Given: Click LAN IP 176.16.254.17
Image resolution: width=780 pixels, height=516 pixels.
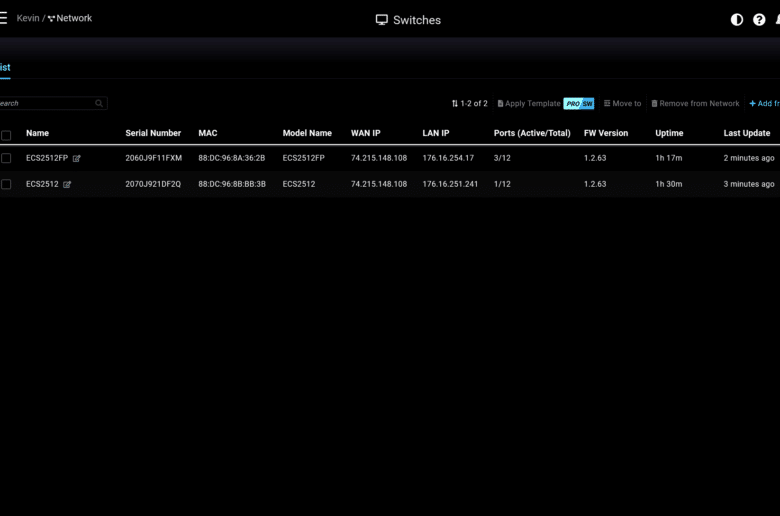Looking at the screenshot, I should click(448, 158).
